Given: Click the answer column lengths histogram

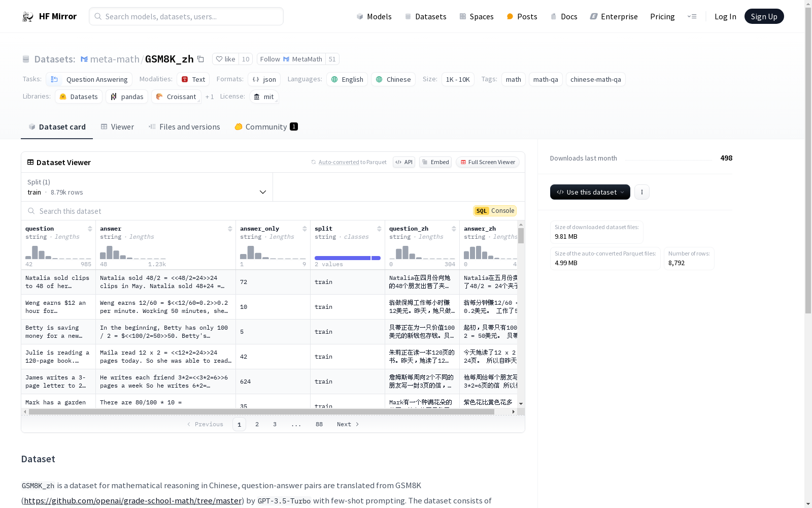Looking at the screenshot, I should tap(133, 252).
